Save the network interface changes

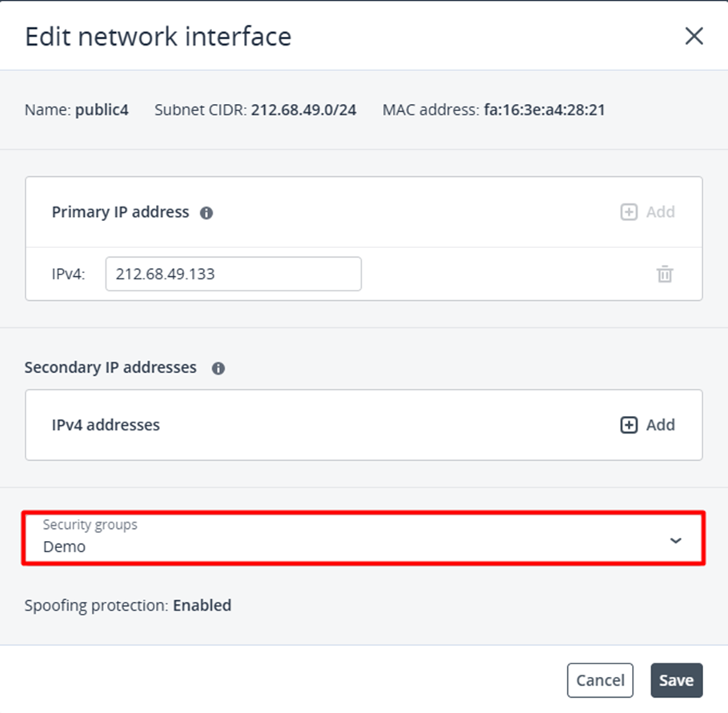676,680
